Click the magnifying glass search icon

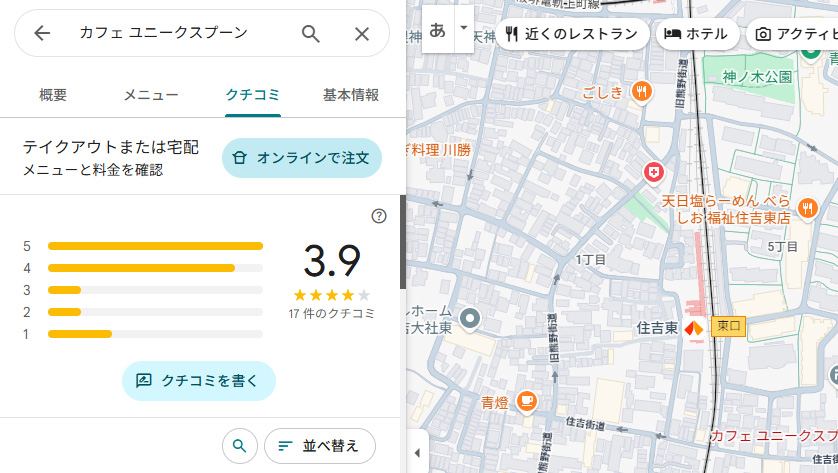click(311, 33)
